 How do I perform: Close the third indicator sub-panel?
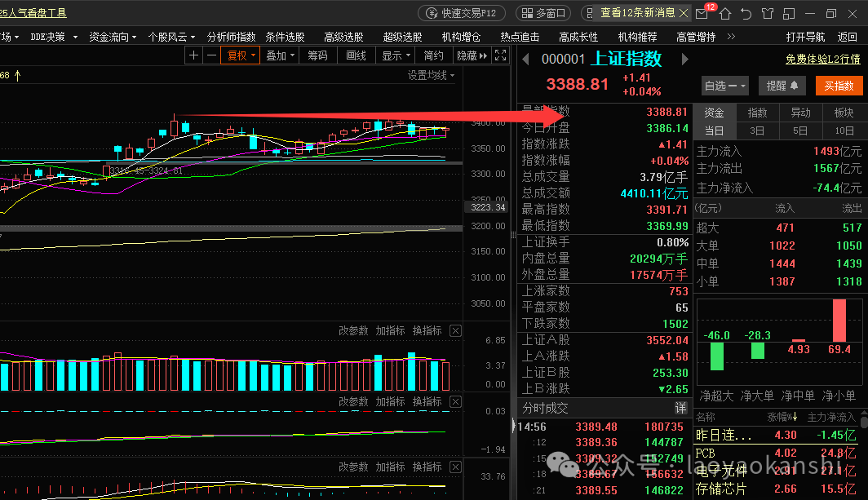[455, 467]
